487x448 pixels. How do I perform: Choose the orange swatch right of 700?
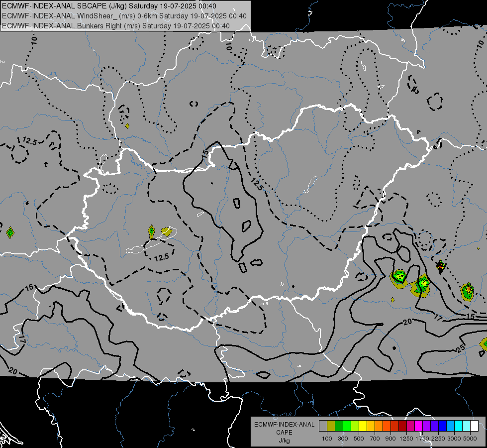(x=379, y=426)
